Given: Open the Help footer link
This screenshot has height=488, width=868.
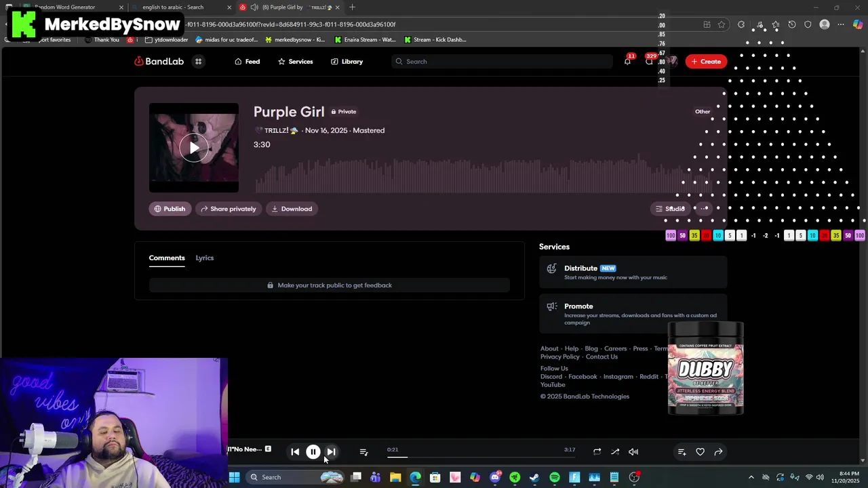Looking at the screenshot, I should coord(572,349).
